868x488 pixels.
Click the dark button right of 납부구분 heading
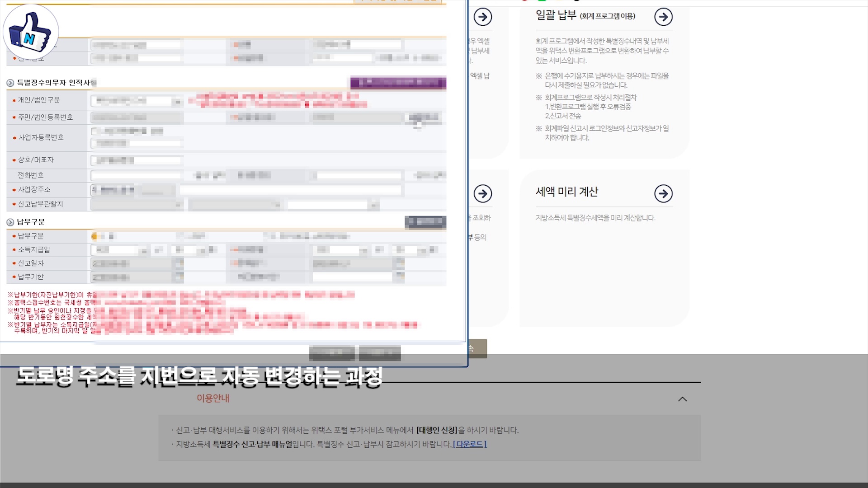click(425, 221)
